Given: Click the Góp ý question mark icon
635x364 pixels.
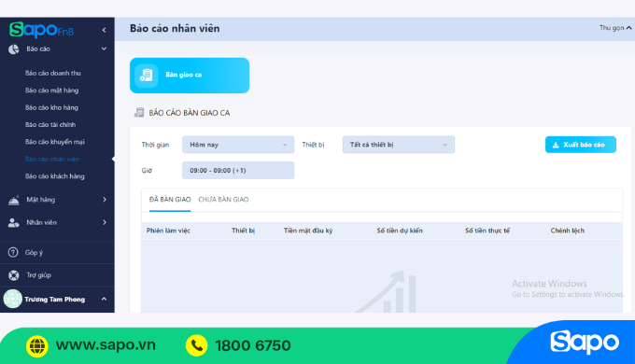Looking at the screenshot, I should (x=13, y=252).
